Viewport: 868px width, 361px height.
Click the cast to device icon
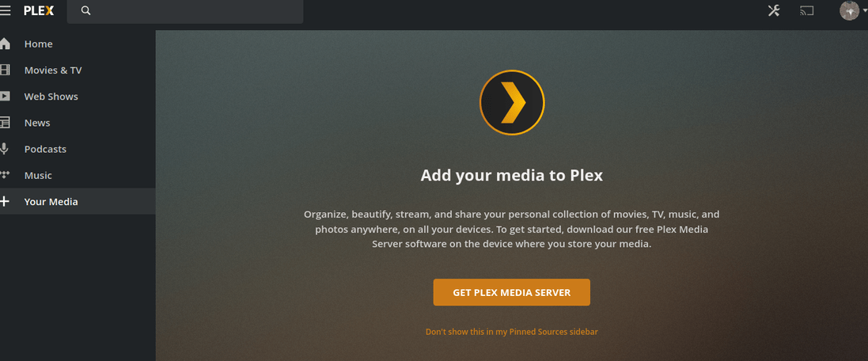click(806, 10)
